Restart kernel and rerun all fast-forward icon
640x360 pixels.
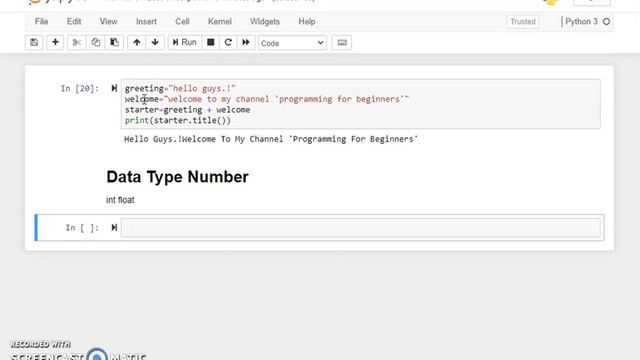point(246,42)
